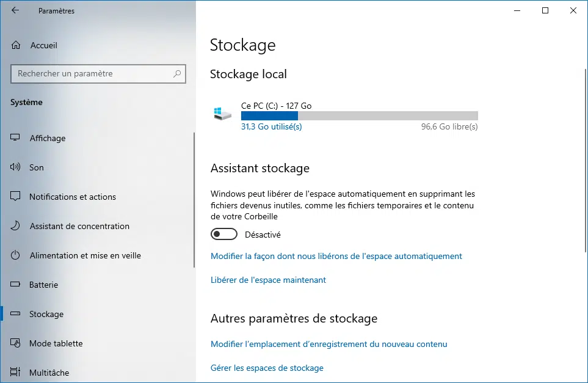Select the Affichage monitor icon
Image resolution: width=588 pixels, height=383 pixels.
point(15,137)
